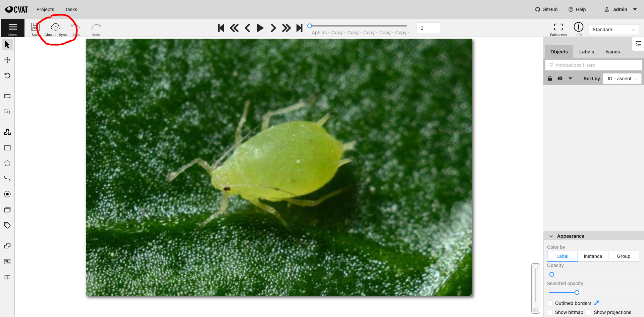Select the Cursor tool
This screenshot has height=317, width=644.
tap(7, 44)
